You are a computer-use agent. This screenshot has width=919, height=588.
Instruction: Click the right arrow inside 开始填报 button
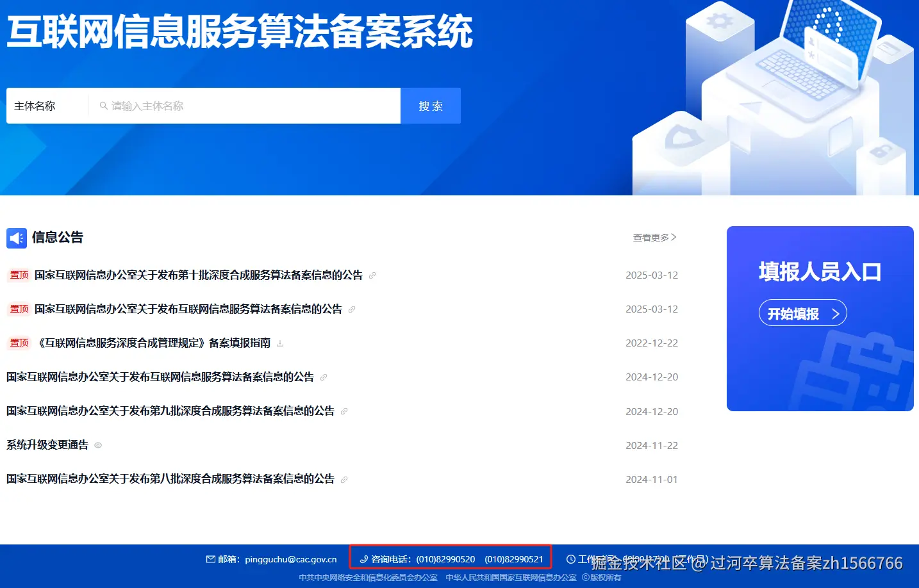835,313
